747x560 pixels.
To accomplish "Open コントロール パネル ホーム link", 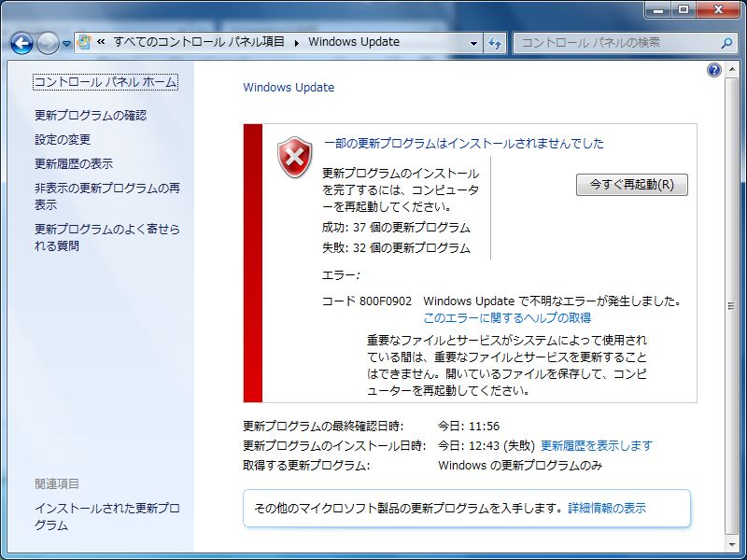I will (106, 82).
